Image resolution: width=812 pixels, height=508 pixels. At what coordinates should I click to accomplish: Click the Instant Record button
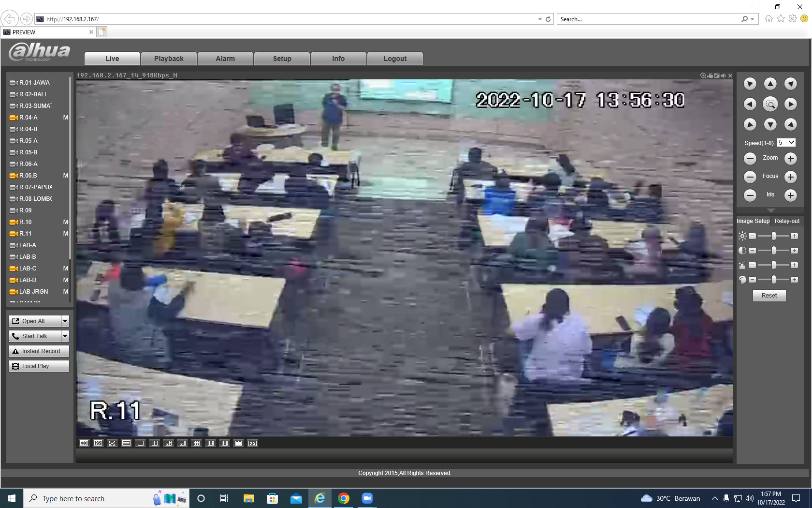pos(39,351)
